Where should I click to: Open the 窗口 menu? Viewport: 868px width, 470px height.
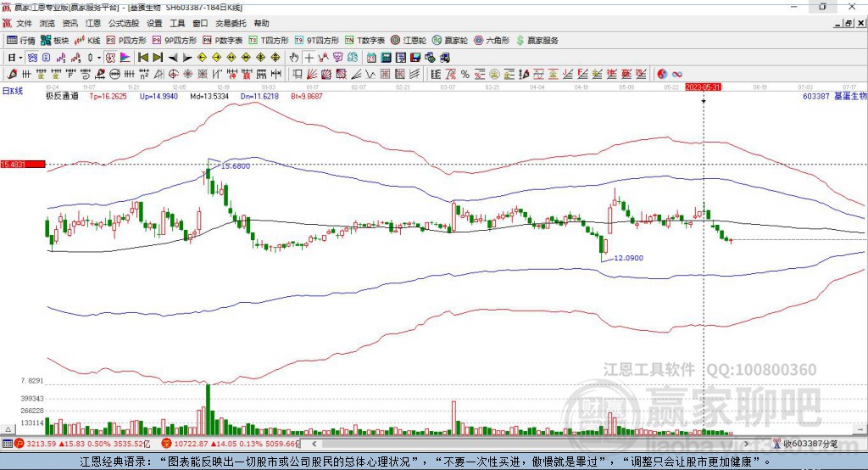pyautogui.click(x=200, y=23)
